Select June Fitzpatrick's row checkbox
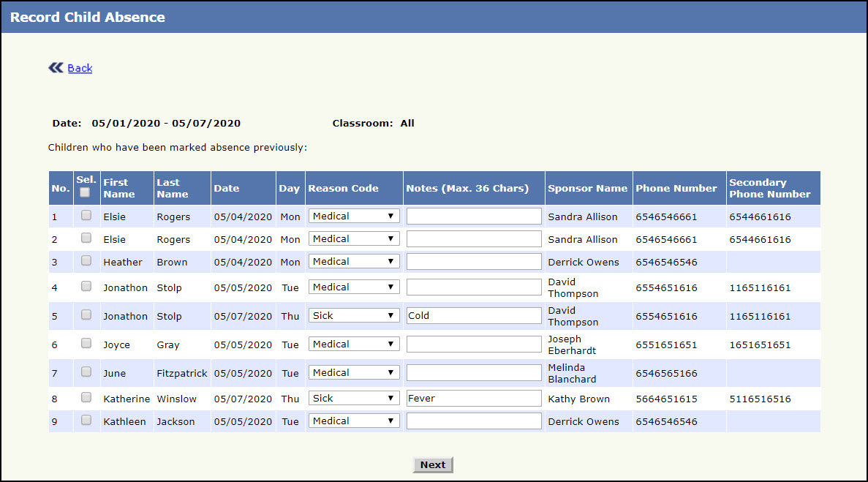The height and width of the screenshot is (482, 868). (86, 372)
